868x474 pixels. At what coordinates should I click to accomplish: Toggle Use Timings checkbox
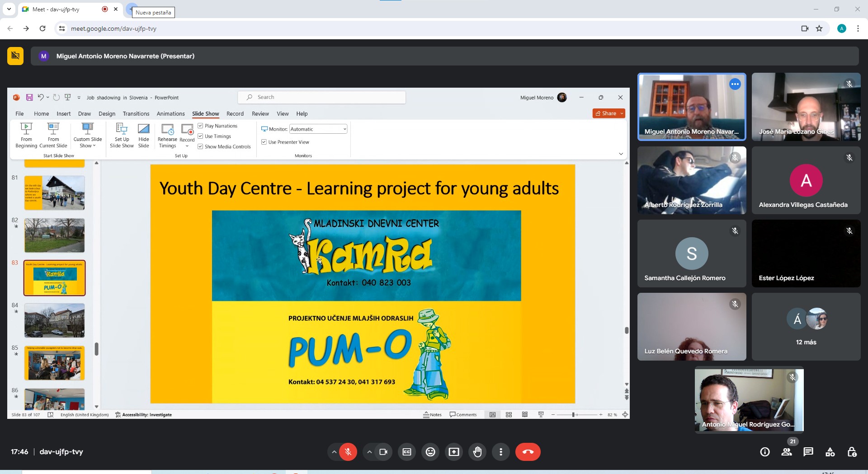[200, 136]
